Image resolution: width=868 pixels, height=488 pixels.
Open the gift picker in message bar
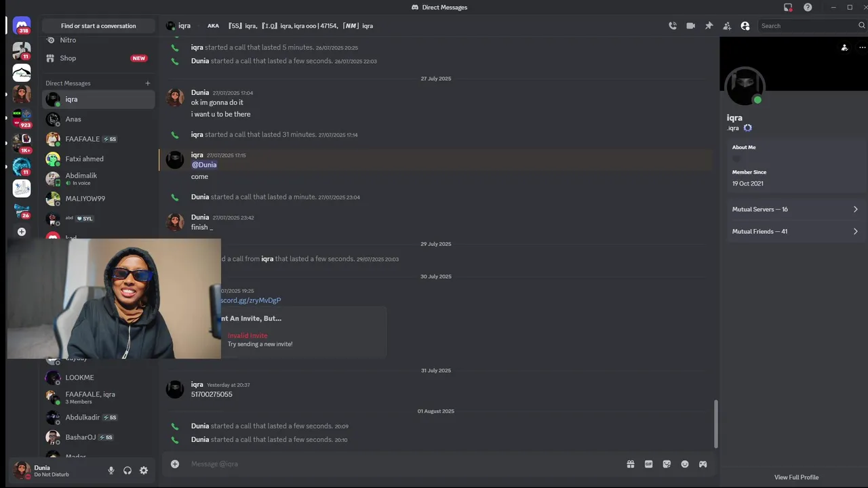(x=631, y=464)
